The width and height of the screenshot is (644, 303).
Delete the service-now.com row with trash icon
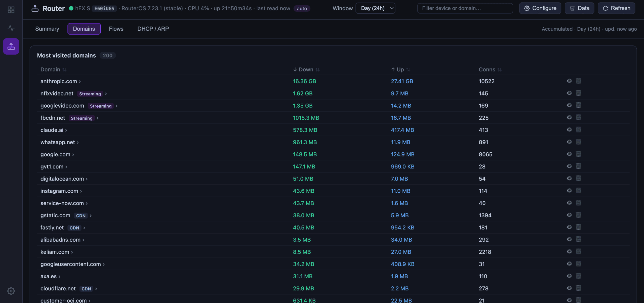point(578,203)
